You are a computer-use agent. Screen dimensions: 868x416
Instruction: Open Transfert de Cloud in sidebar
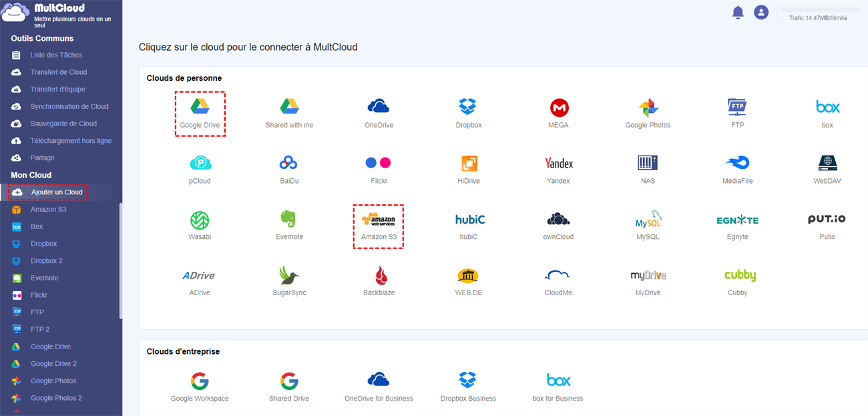(x=59, y=72)
